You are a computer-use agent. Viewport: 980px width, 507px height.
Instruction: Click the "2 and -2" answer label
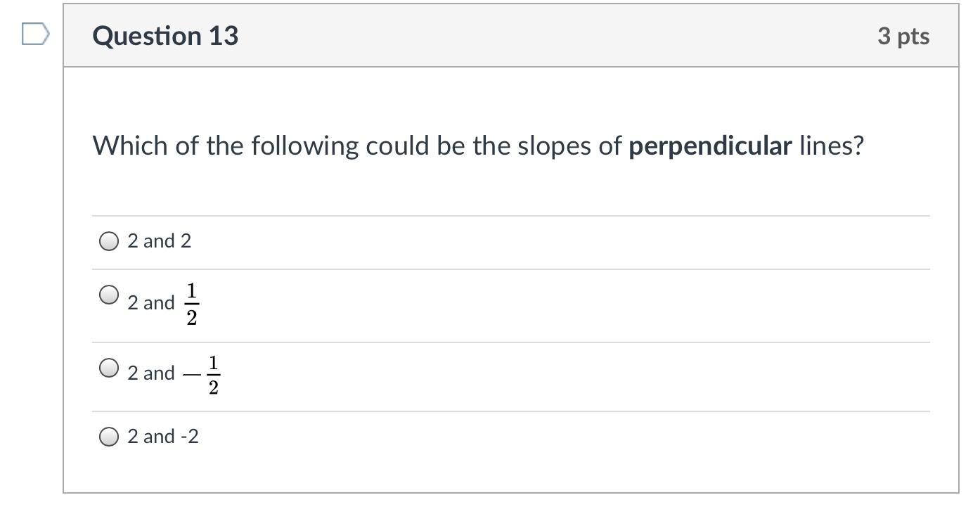(x=163, y=437)
